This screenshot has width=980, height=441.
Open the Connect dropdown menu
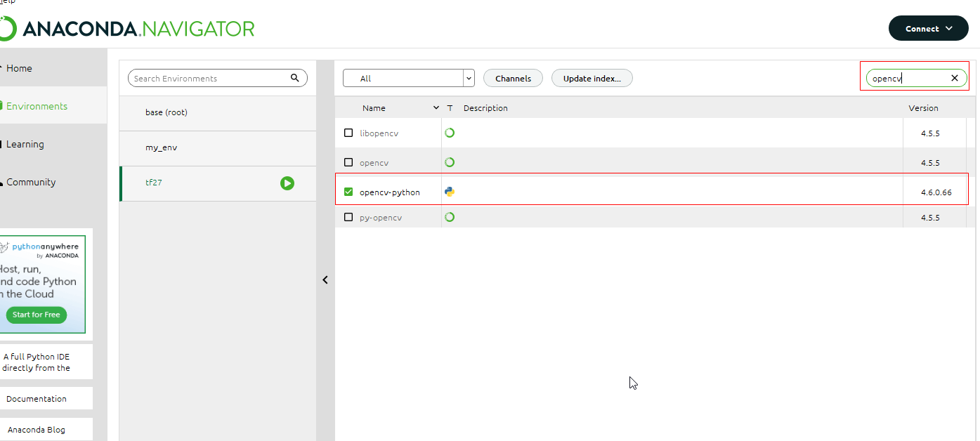[929, 29]
